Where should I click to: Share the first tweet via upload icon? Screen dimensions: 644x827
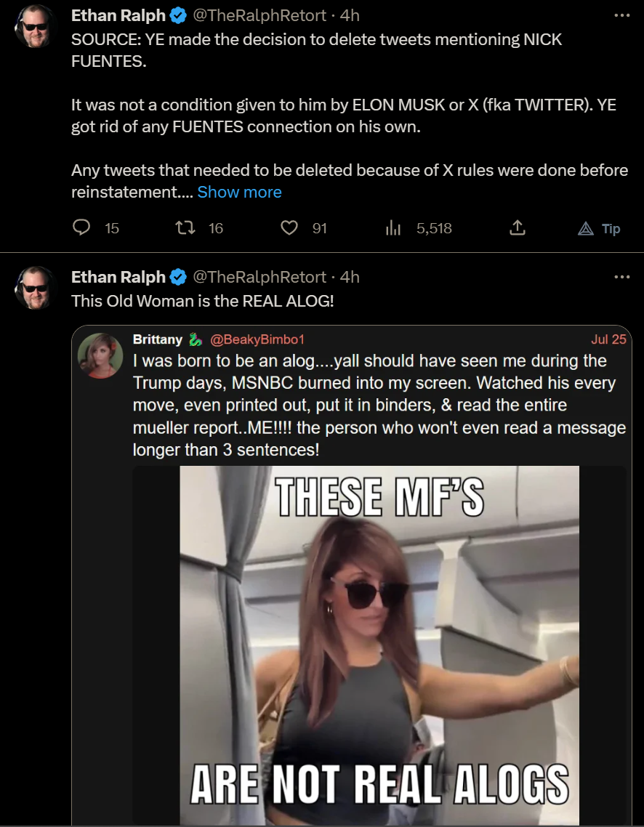tap(518, 228)
